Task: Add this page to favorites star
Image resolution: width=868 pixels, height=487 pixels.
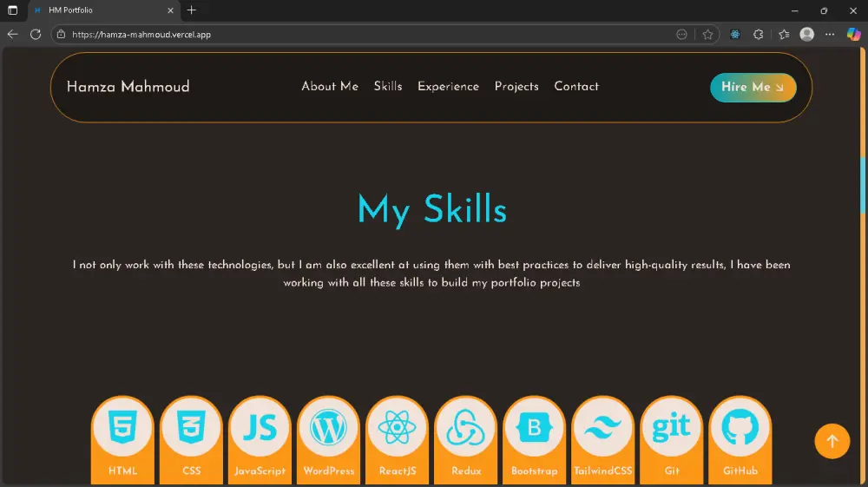Action: [x=707, y=35]
